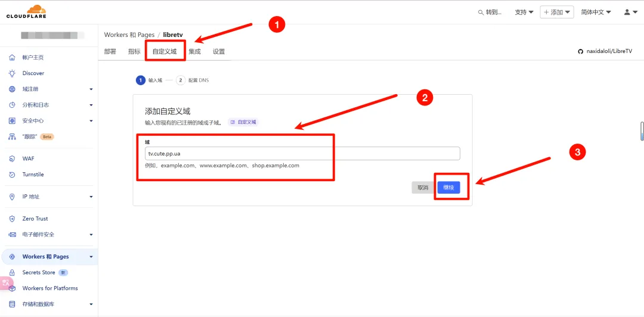Image resolution: width=644 pixels, height=317 pixels.
Task: Expand the 电子邮件安全 sidebar section
Action: tap(91, 235)
